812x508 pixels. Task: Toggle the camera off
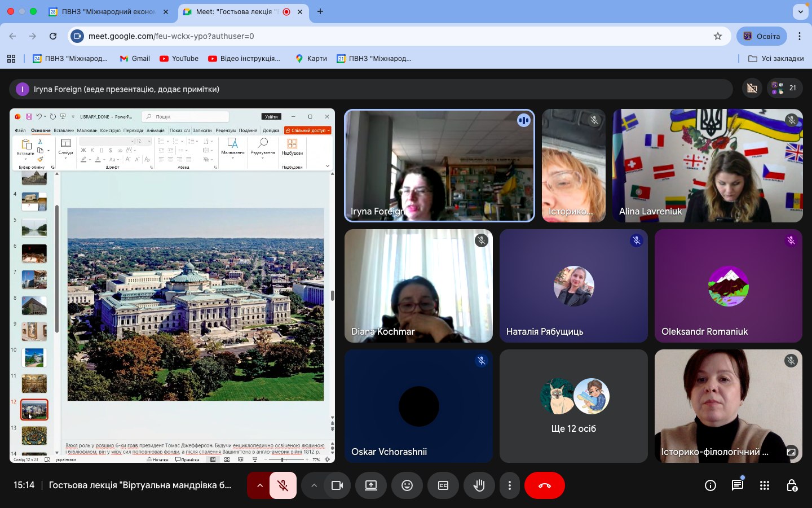coord(337,485)
